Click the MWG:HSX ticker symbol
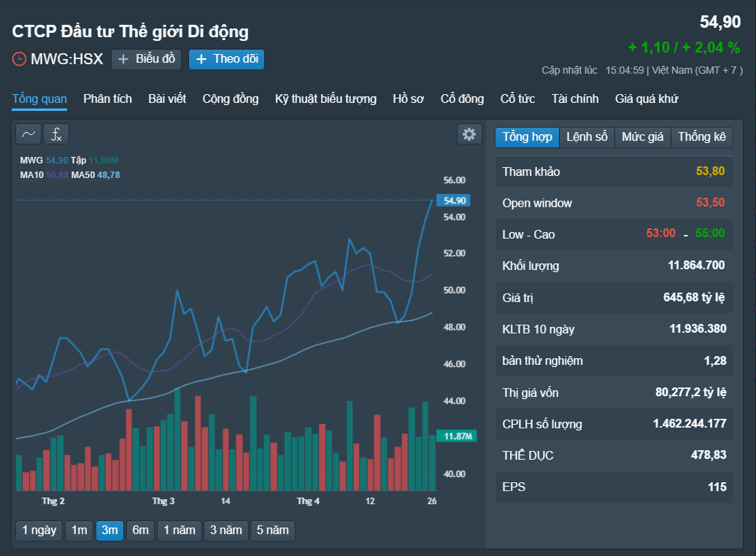This screenshot has width=756, height=556. click(x=67, y=59)
